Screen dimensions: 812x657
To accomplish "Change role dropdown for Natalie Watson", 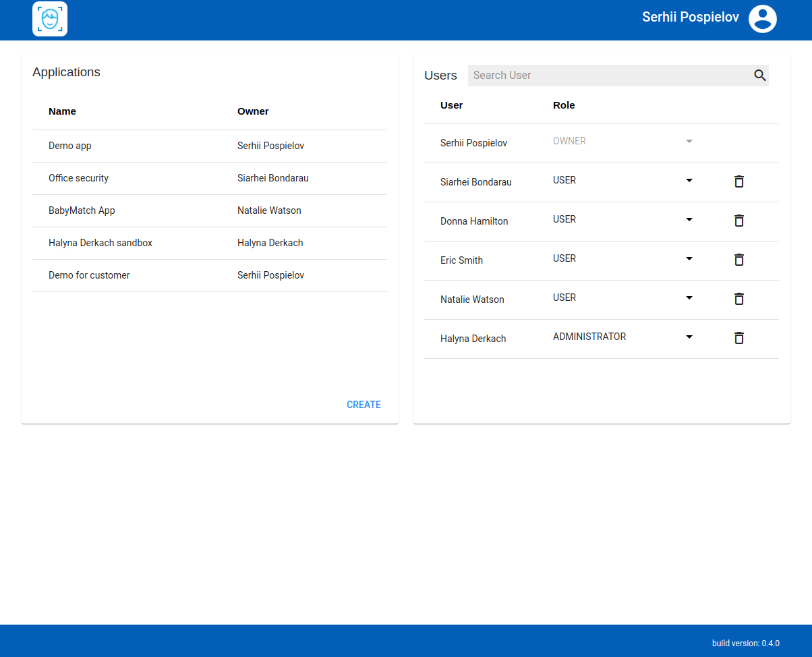I will coord(623,298).
